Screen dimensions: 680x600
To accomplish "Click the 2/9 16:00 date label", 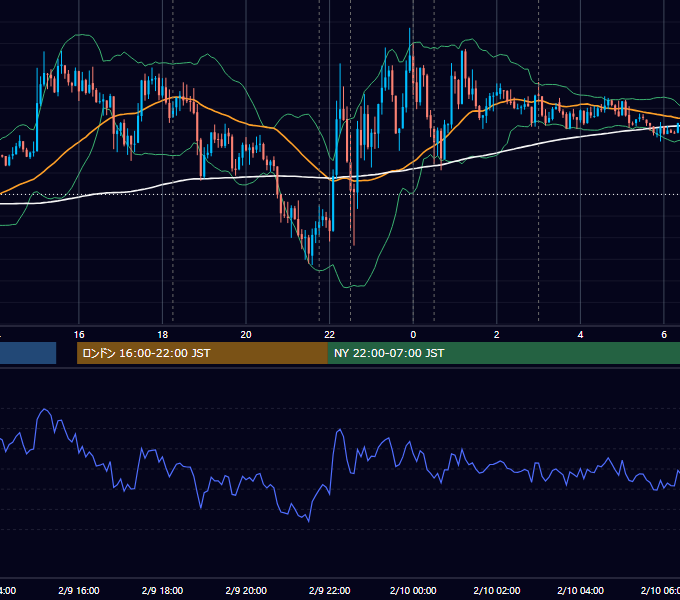I will (x=79, y=591).
